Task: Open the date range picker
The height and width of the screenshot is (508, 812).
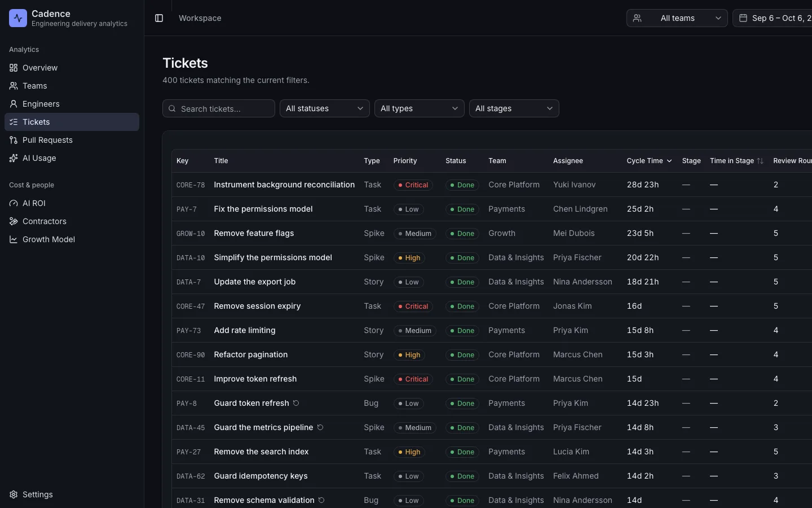Action: pos(773,18)
